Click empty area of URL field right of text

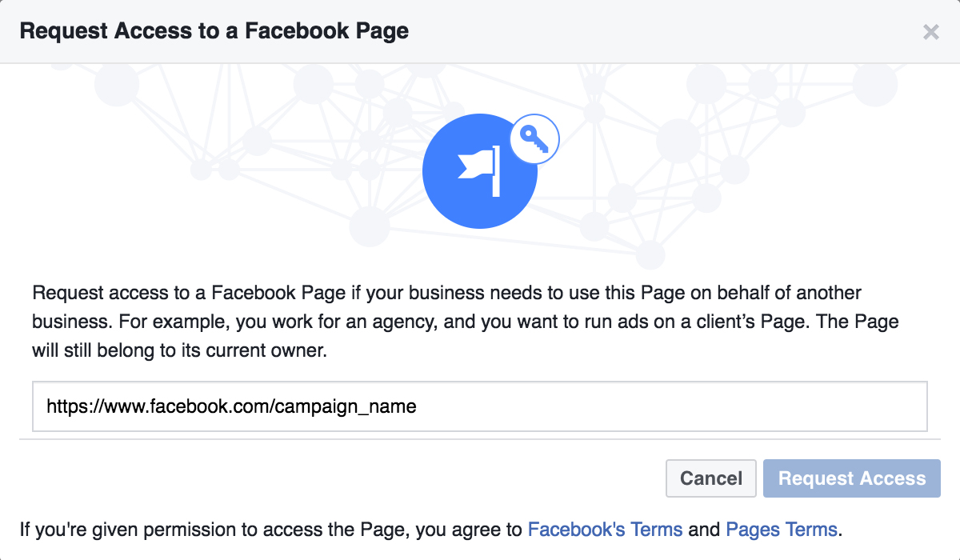coord(672,406)
